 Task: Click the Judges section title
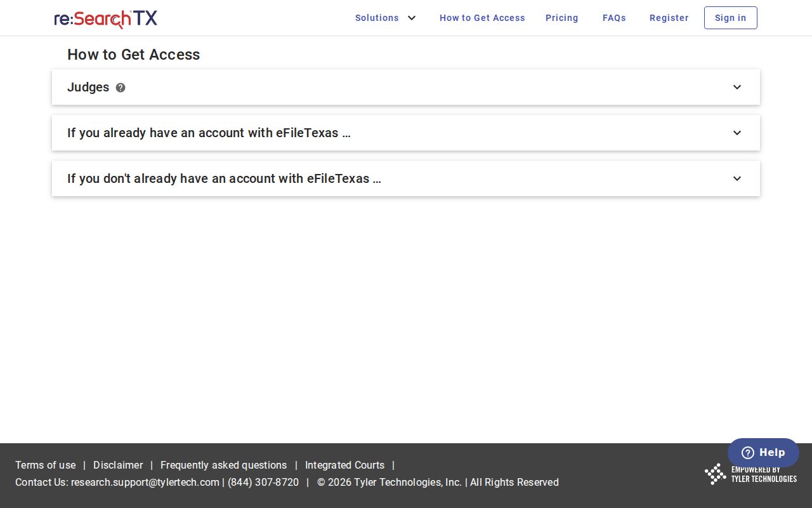pos(88,87)
